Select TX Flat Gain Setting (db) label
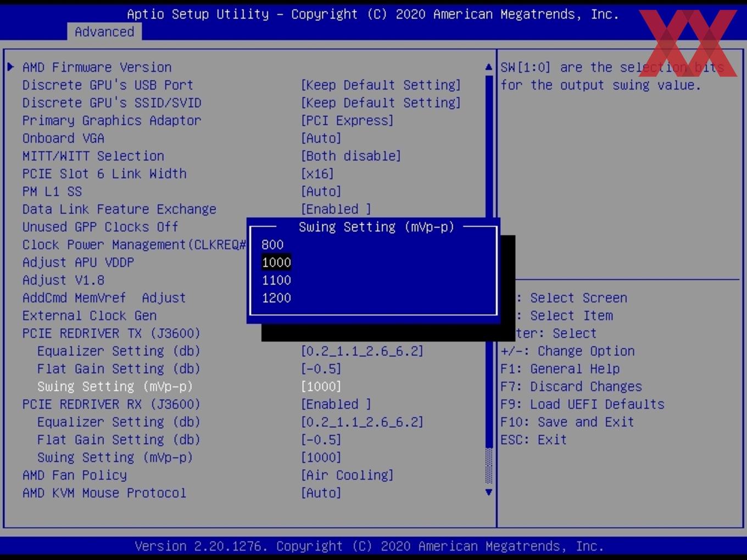The image size is (747, 560). coord(119,369)
